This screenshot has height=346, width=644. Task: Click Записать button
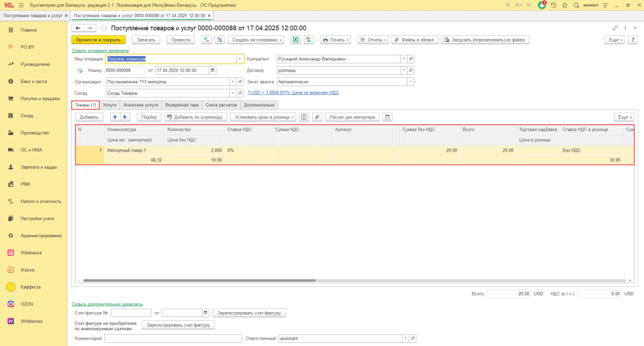pos(146,40)
